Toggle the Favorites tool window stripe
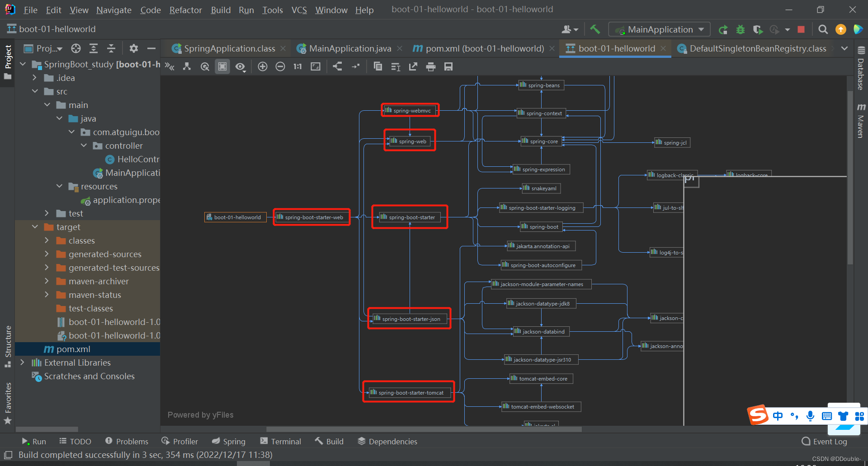 (x=8, y=403)
